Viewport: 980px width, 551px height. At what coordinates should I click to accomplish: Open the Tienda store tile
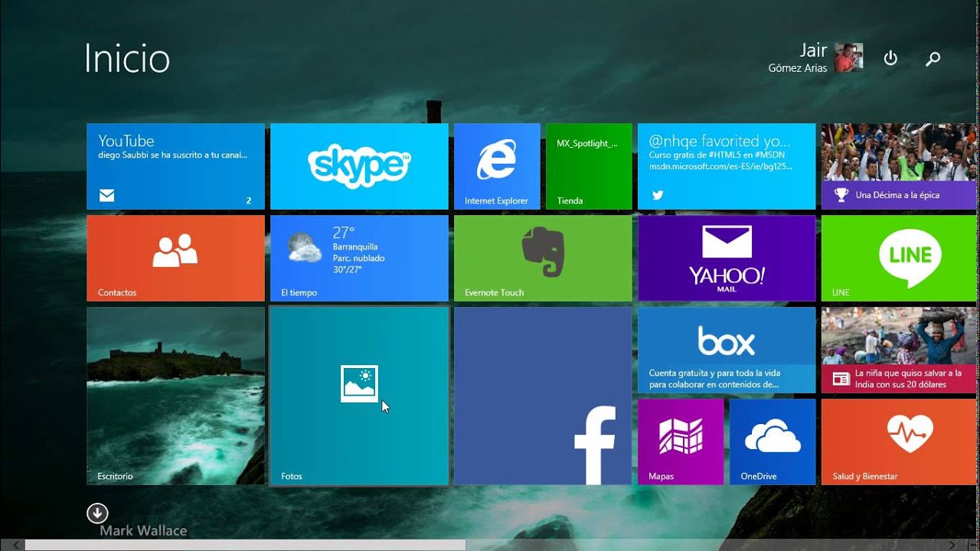tap(589, 166)
